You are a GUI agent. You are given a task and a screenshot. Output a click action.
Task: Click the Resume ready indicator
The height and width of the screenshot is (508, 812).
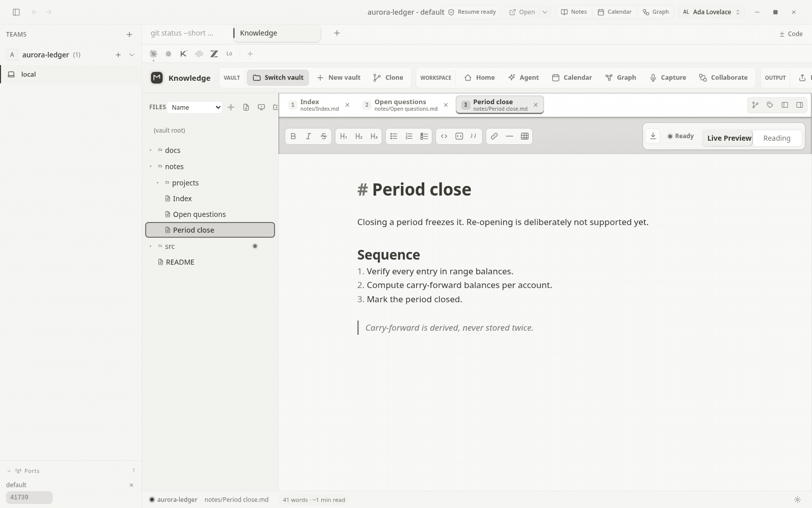point(472,12)
